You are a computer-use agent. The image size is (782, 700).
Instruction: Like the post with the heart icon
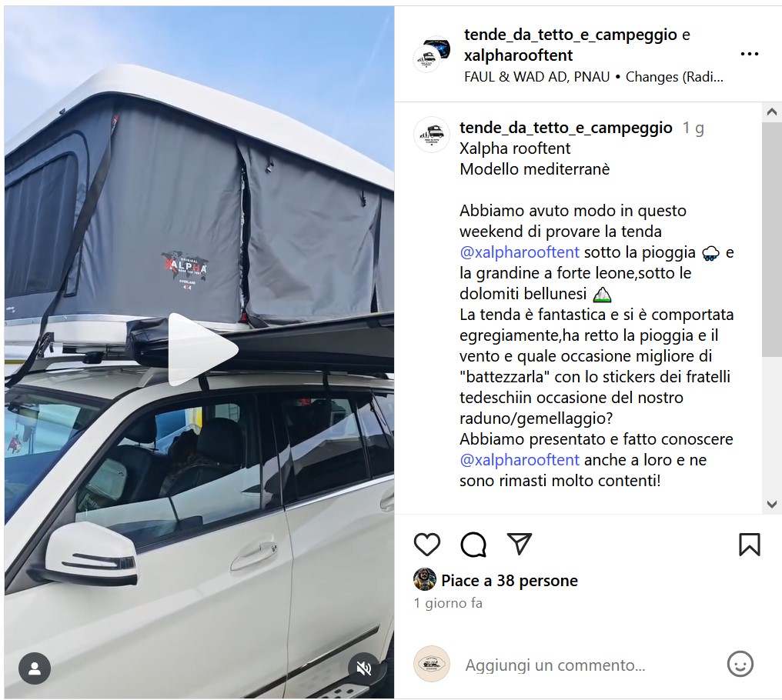point(427,544)
